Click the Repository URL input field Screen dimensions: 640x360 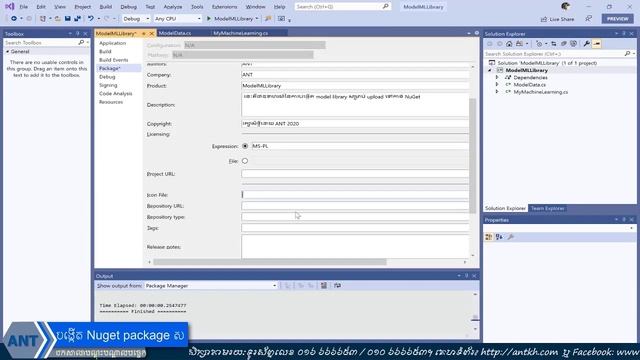tap(355, 206)
